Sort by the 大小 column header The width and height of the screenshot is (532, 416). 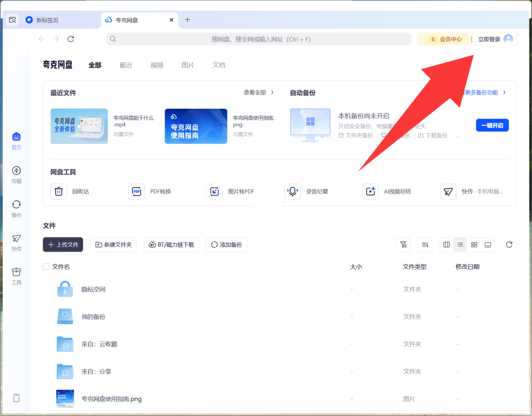coord(356,267)
